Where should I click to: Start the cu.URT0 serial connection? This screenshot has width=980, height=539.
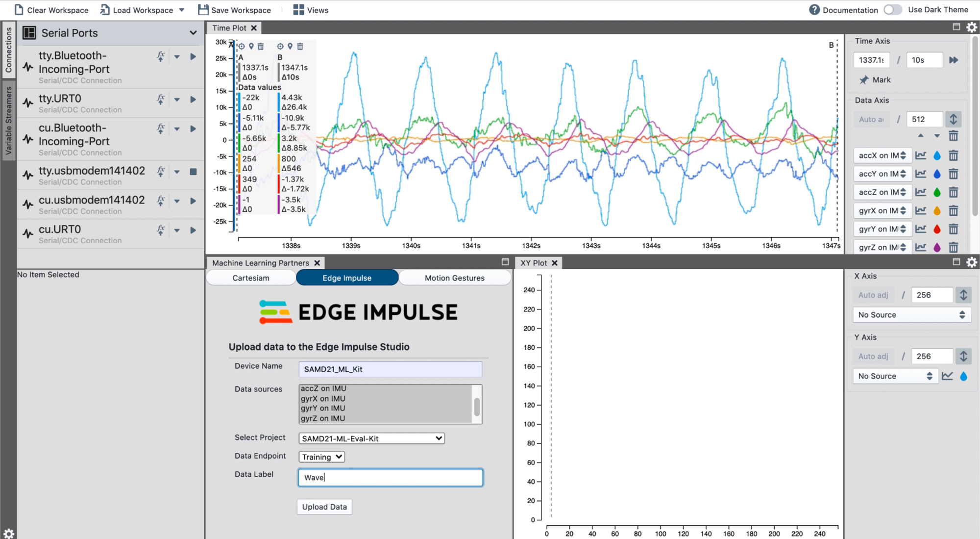[x=193, y=230]
